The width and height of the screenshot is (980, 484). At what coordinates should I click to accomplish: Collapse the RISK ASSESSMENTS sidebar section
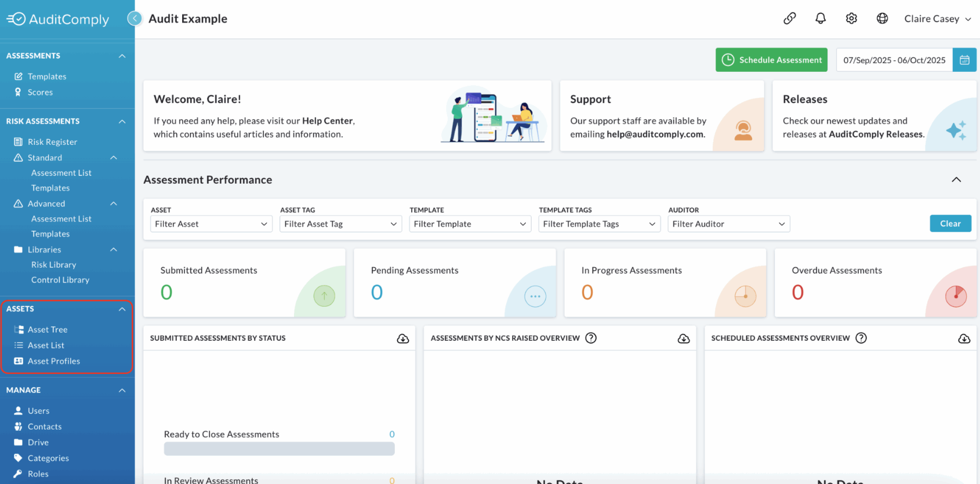(122, 121)
